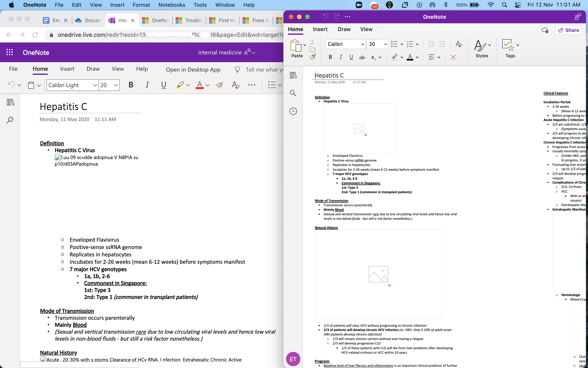588x368 pixels.
Task: Click browser back arrow
Action: click(x=9, y=35)
